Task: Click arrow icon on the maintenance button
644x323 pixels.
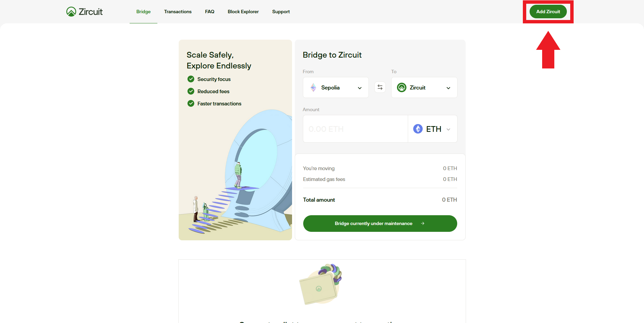Action: click(x=423, y=223)
